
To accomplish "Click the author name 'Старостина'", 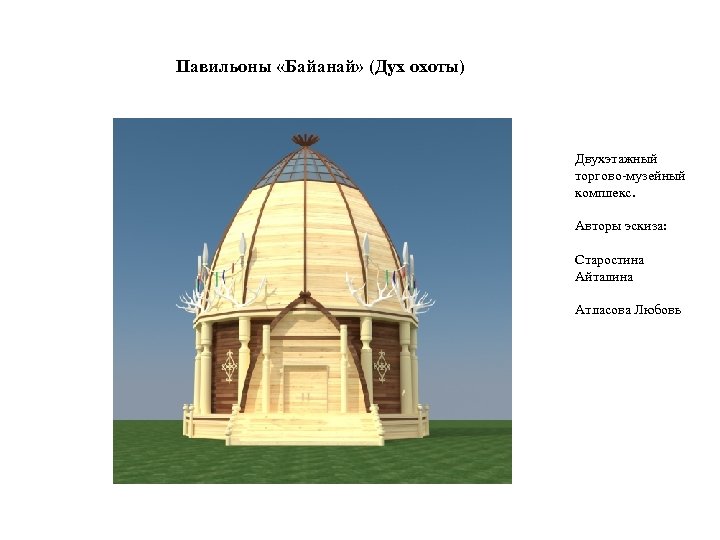I will coord(609,260).
